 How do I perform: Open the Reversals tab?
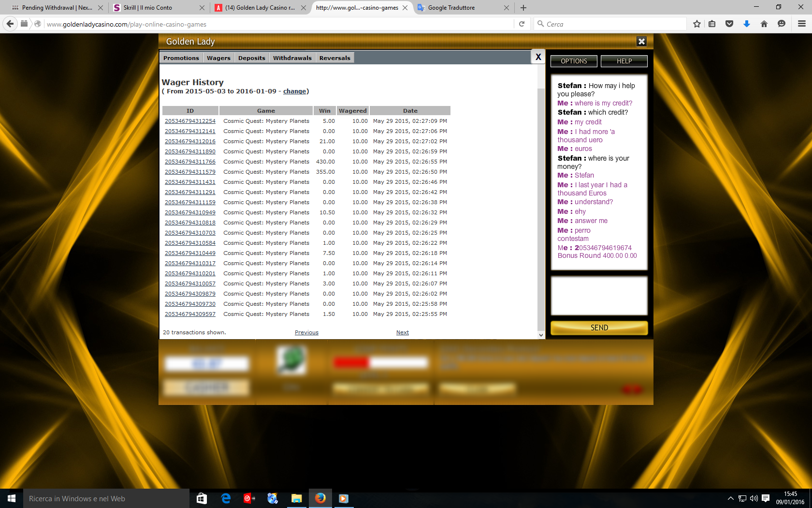click(335, 58)
